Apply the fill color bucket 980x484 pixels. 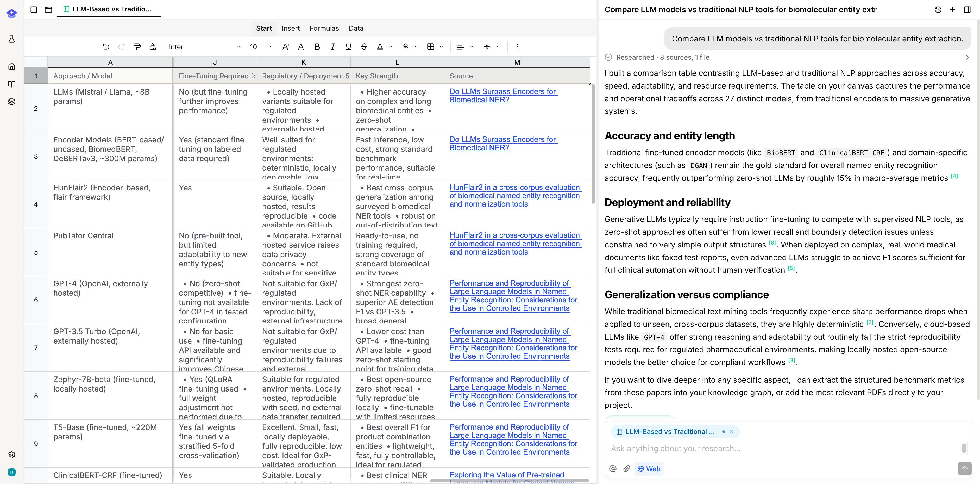click(406, 47)
